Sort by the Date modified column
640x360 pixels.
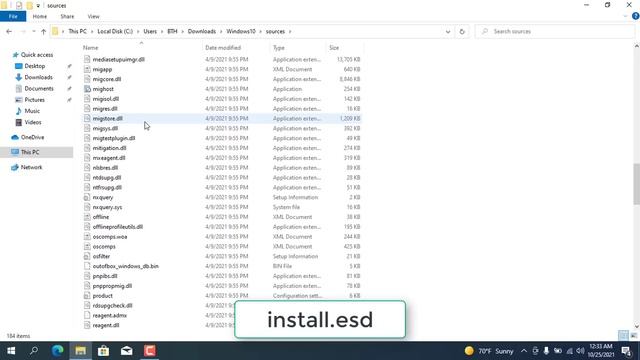coord(223,48)
